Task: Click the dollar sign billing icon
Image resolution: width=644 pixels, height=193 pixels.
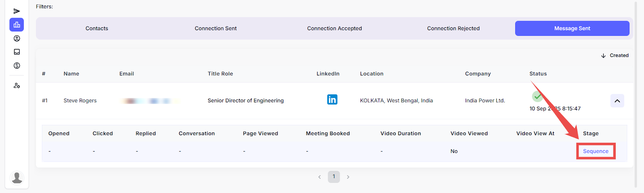Action: coord(17,66)
